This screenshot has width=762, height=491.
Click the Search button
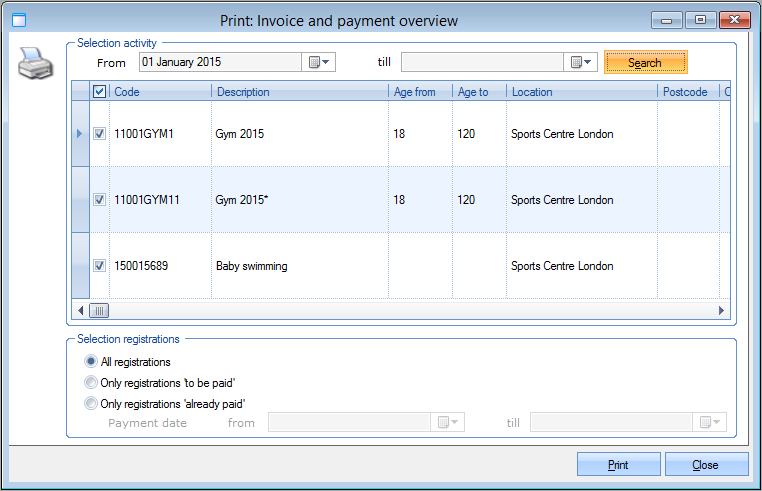645,63
